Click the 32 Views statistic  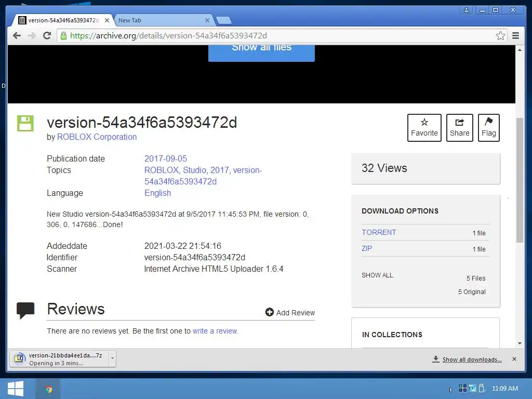pyautogui.click(x=384, y=168)
